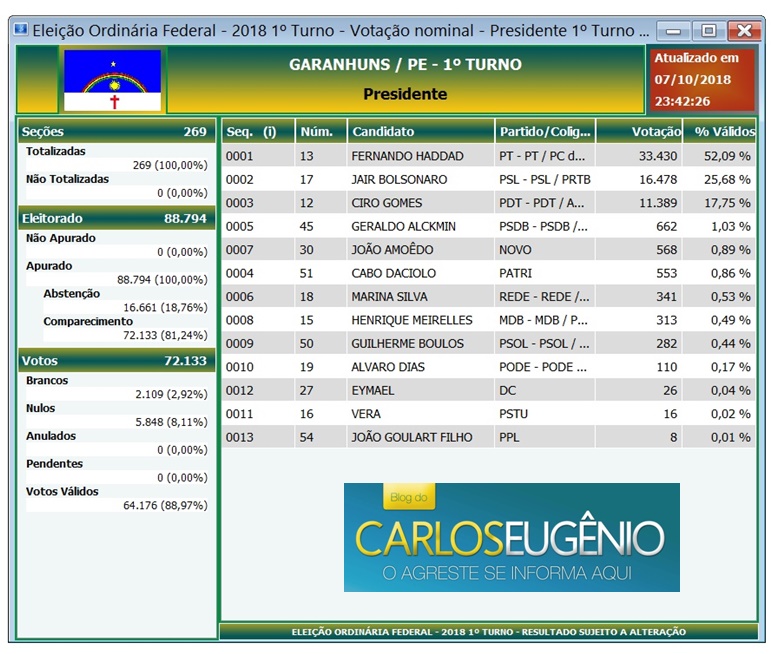
Task: Click the Anulados label
Action: click(51, 436)
